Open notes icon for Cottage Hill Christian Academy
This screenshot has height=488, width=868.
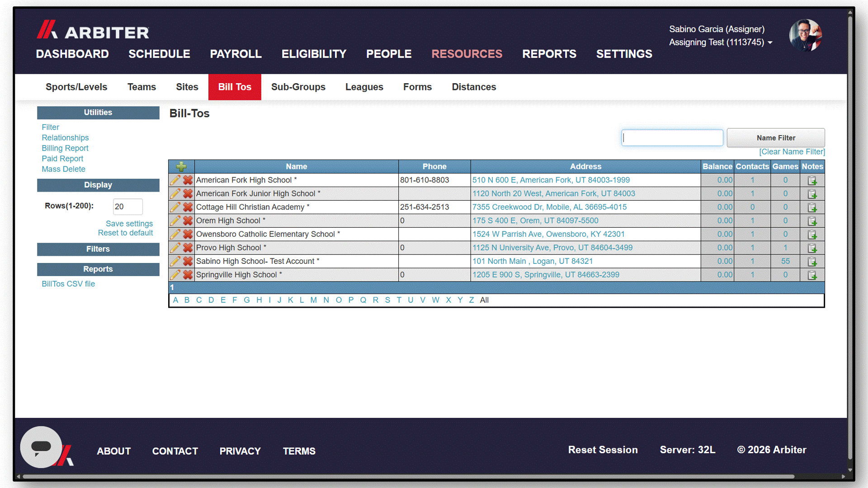(x=812, y=208)
